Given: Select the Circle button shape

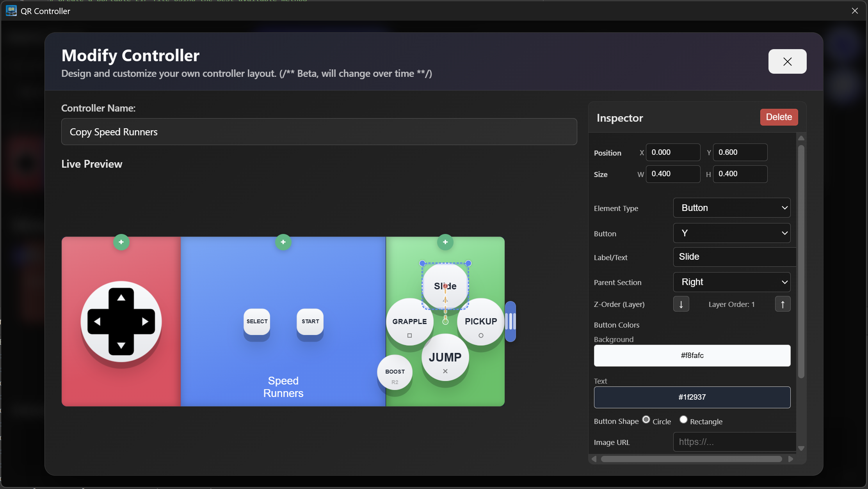Looking at the screenshot, I should [x=646, y=420].
